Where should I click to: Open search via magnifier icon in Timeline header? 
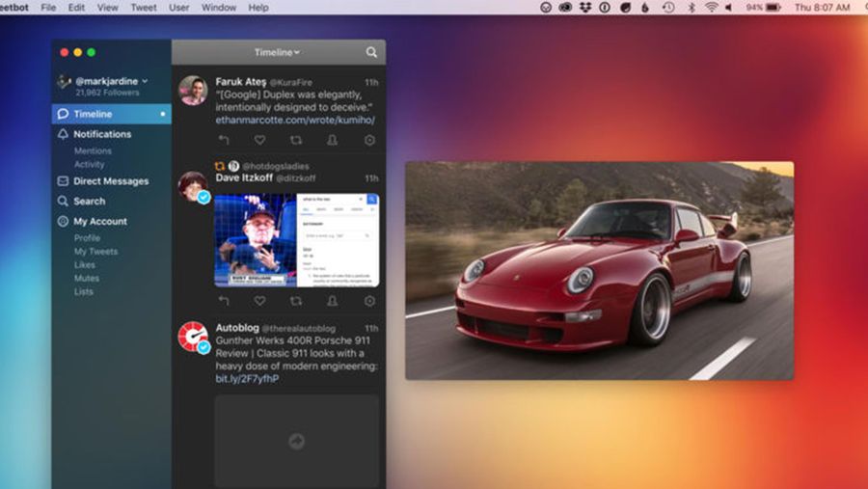tap(371, 52)
